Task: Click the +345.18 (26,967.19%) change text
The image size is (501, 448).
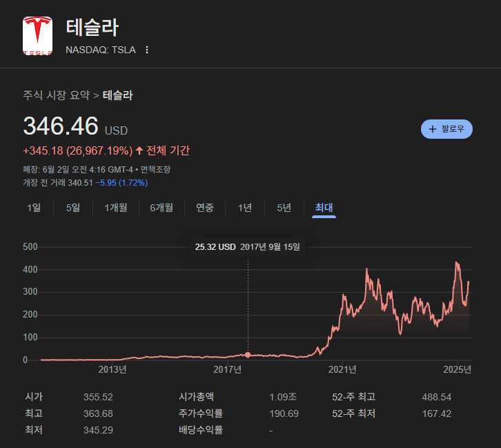Action: point(78,150)
